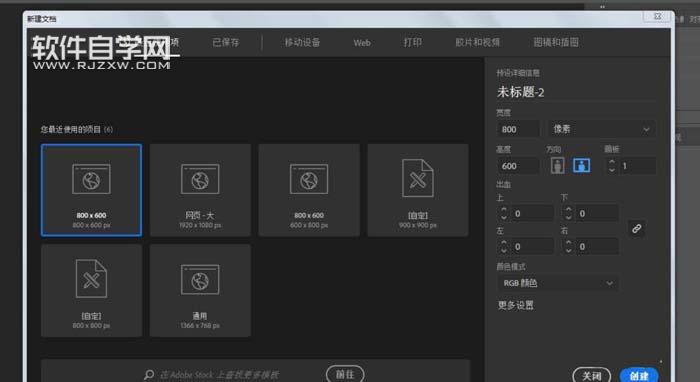Switch to the 已保存 tab
Screen dimensions: 700x382
coord(225,42)
